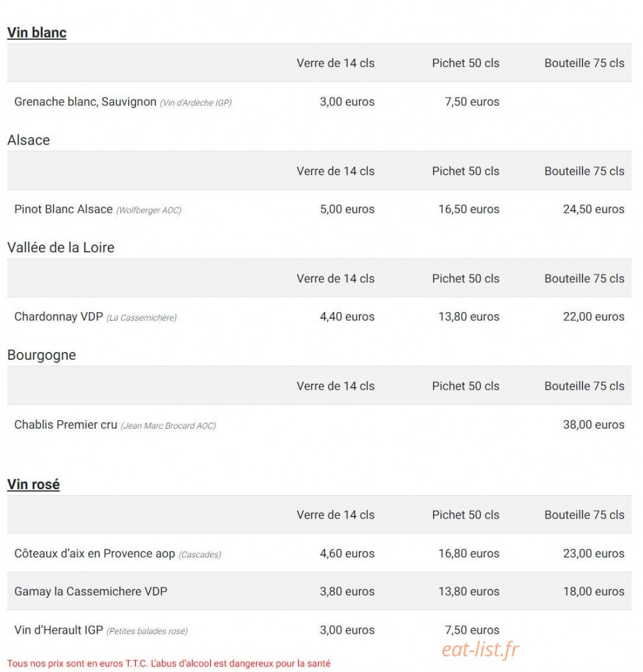Screen dimensions: 643x672
Task: Select the Vallée de la Loire title
Action: [x=61, y=248]
